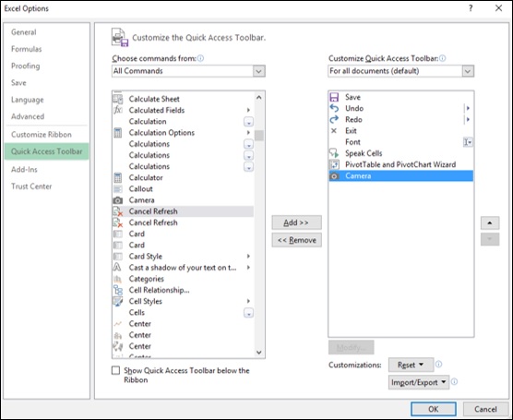Open the Advanced options category
Image resolution: width=513 pixels, height=420 pixels.
point(28,116)
